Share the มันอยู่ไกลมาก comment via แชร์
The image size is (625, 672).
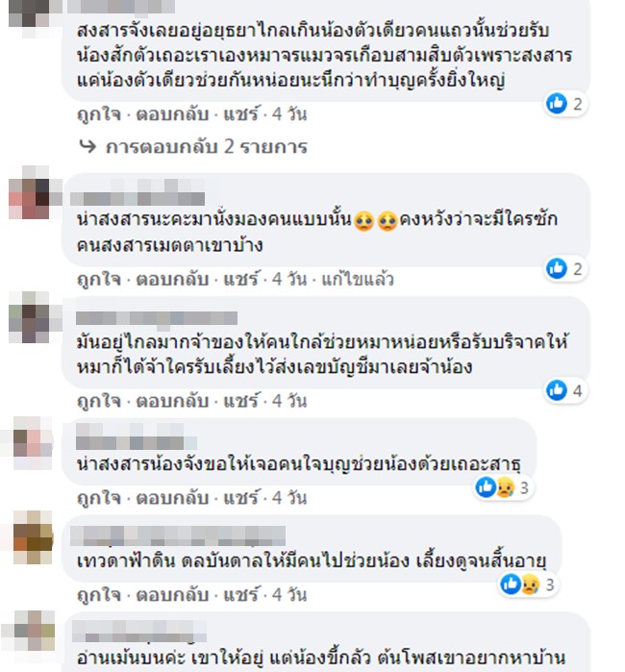(x=241, y=401)
